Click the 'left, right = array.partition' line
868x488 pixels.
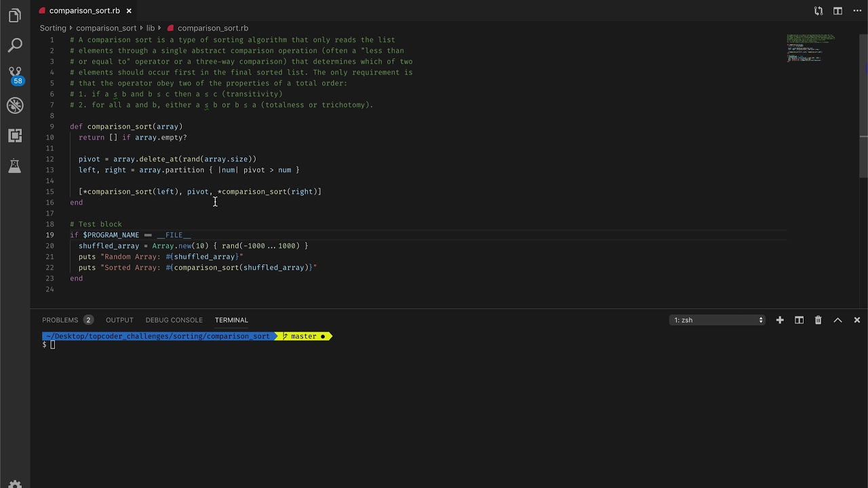click(189, 170)
